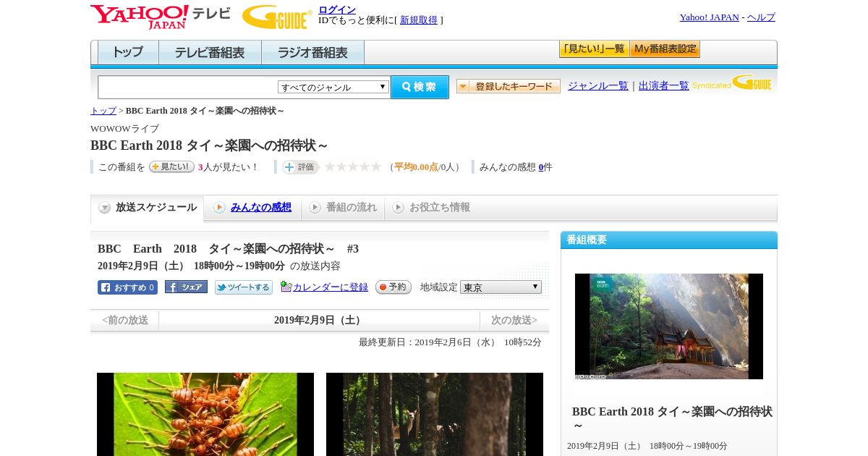868x456 pixels.
Task: Click the 見たい! add button
Action: pos(171,166)
